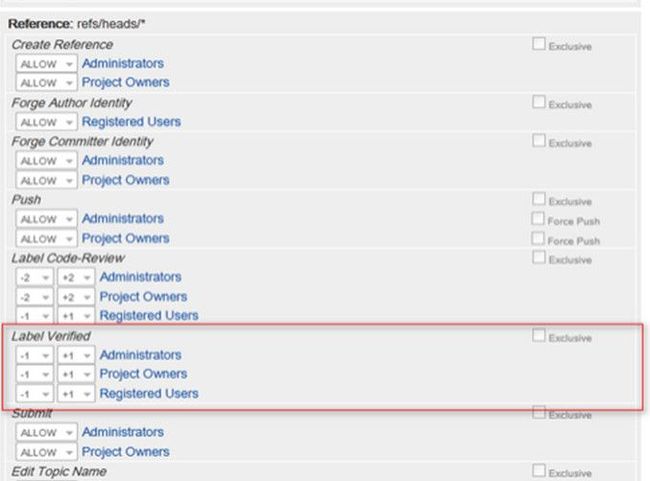Click Administrators link under Submit
The image size is (650, 481).
(122, 432)
